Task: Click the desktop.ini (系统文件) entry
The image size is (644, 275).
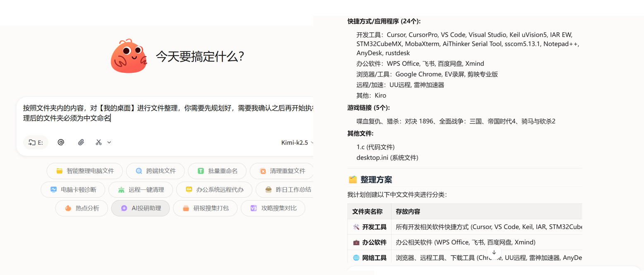Action: click(387, 158)
